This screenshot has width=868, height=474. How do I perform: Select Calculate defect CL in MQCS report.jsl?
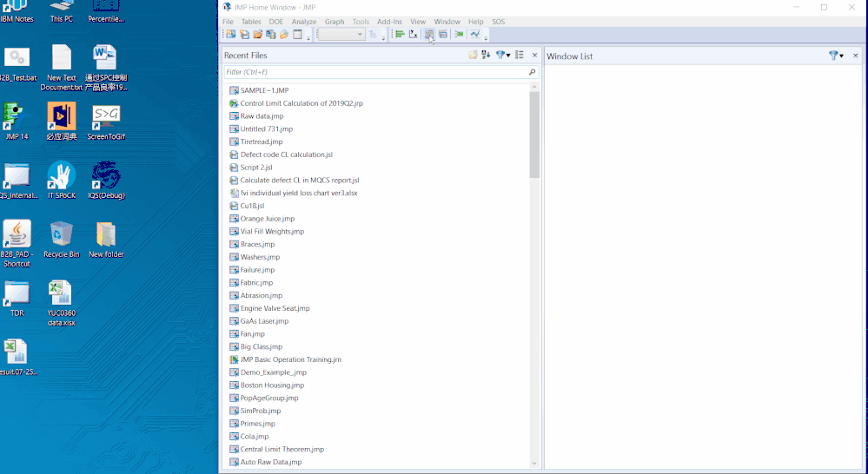pyautogui.click(x=295, y=180)
